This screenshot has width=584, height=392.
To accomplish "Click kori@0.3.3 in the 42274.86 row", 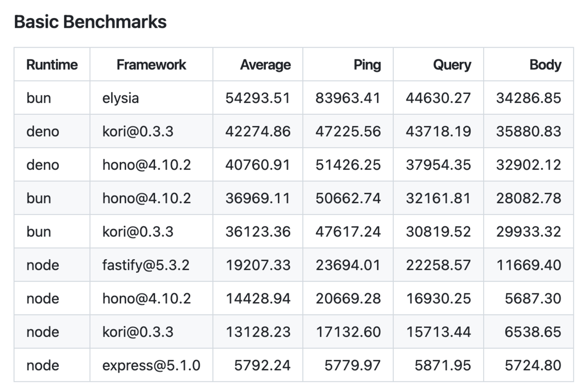I will 138,131.
